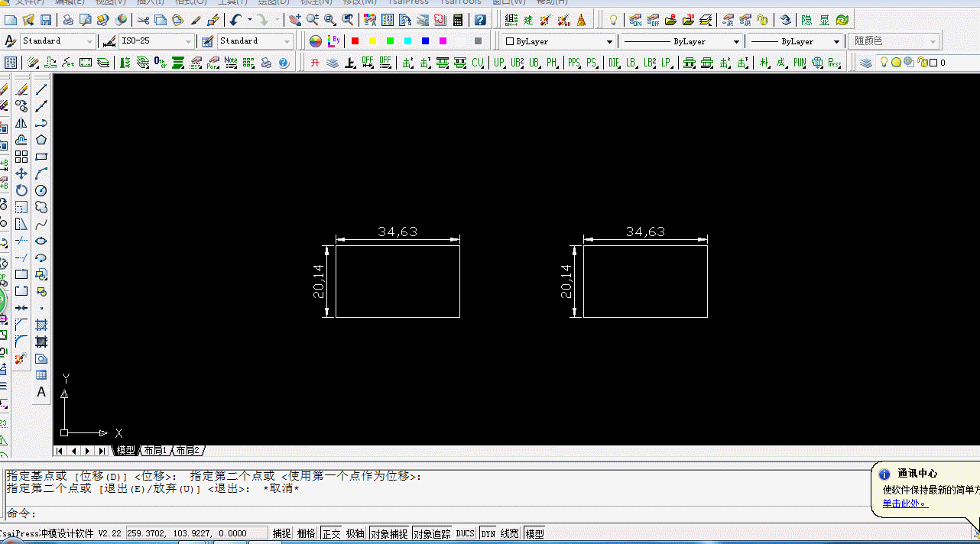Click the Mirror tool icon
Image resolution: width=980 pixels, height=544 pixels.
21,123
